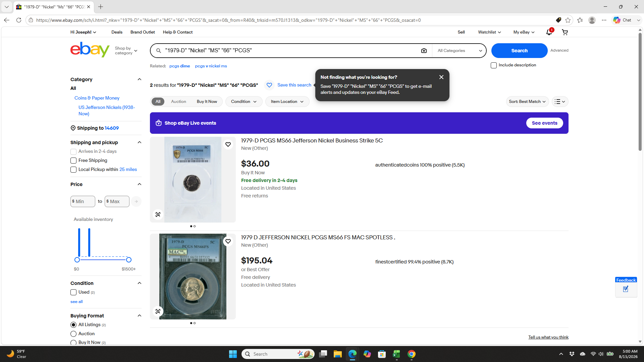Screen dimensions: 644x362
Task: Search by image with camera icon
Action: click(424, 51)
